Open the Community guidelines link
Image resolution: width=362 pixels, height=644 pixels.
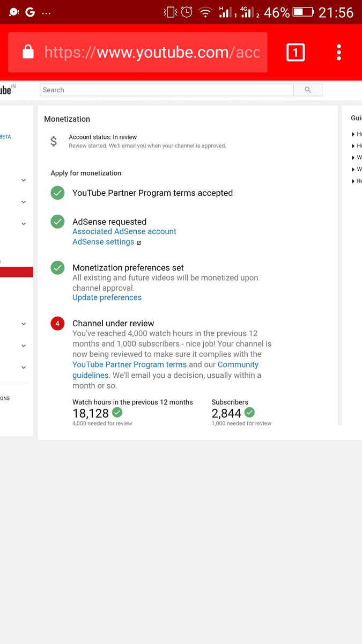coord(165,370)
